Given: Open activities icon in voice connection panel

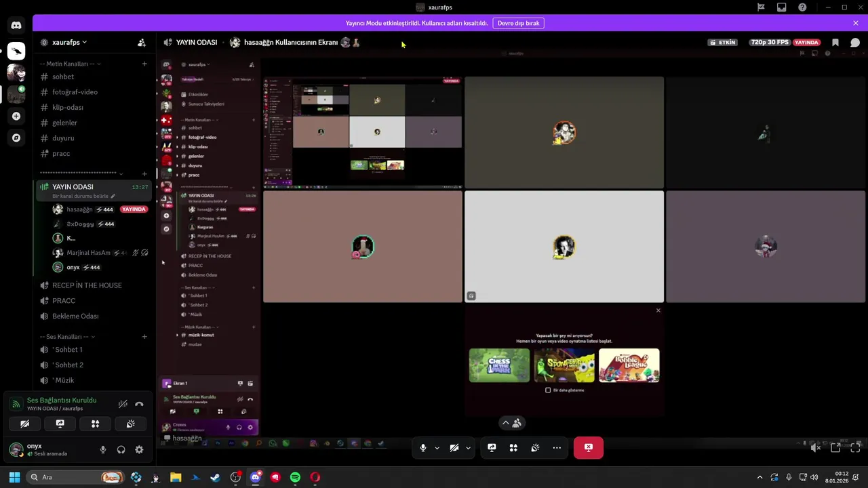Looking at the screenshot, I should point(95,424).
